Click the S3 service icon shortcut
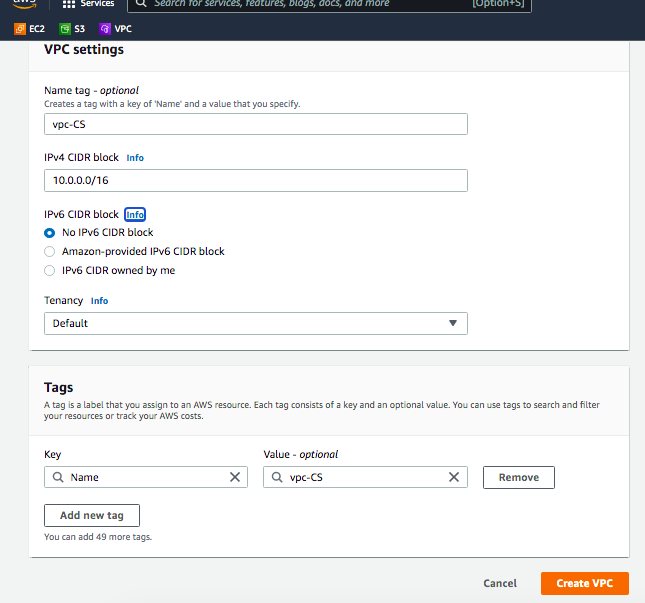 click(66, 30)
